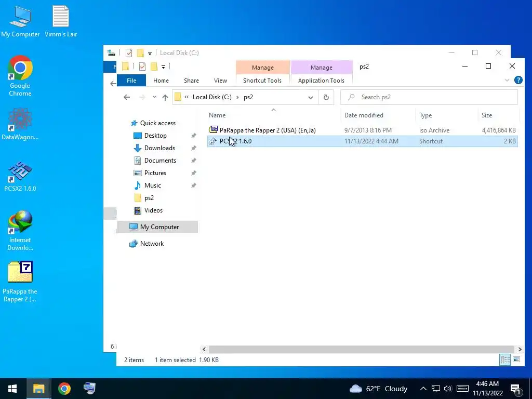Select Network in the navigation pane
This screenshot has height=399, width=532.
tap(152, 244)
